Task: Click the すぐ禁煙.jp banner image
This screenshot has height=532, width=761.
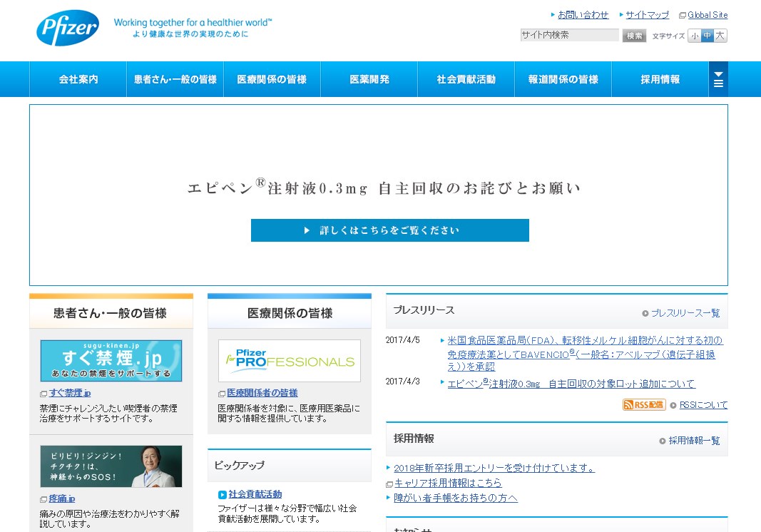Action: pos(111,361)
